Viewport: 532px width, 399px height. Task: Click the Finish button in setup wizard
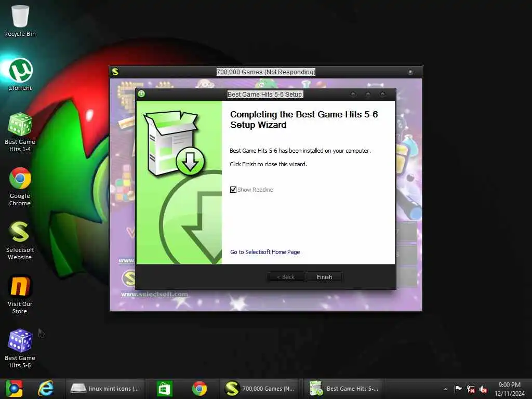tap(324, 277)
